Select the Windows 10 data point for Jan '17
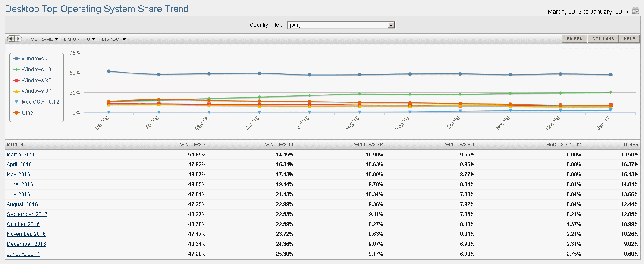 click(x=610, y=92)
